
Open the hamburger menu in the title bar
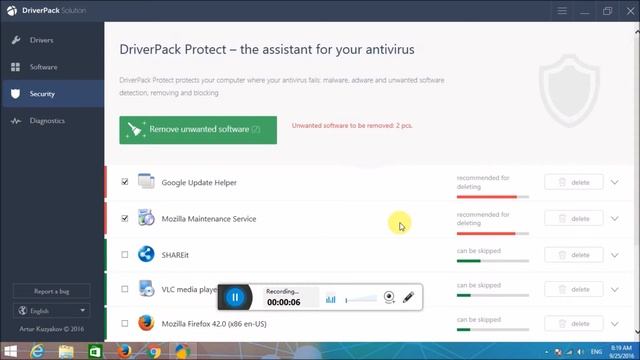(562, 11)
